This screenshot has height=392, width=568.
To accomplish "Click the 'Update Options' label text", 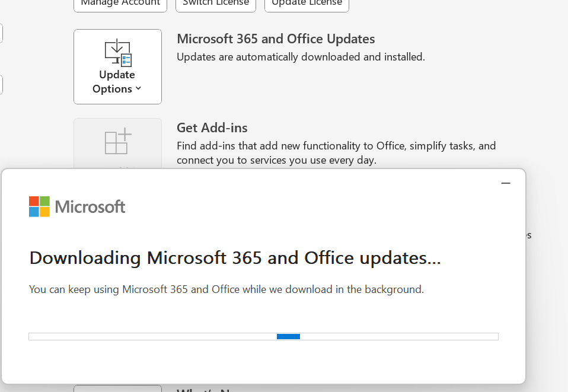I will coord(113,81).
